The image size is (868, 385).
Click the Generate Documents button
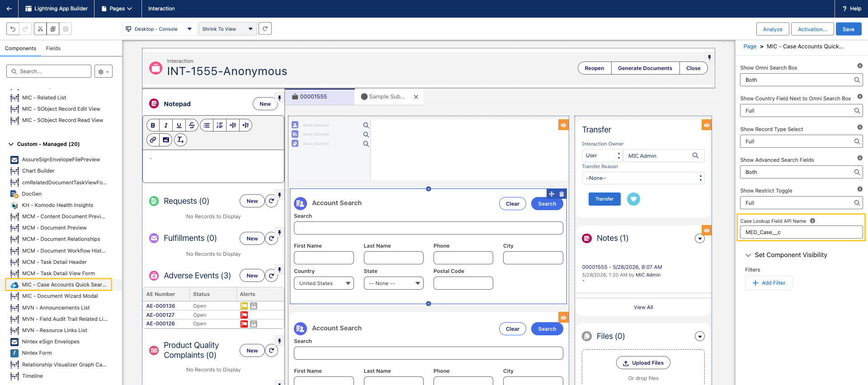click(x=645, y=68)
